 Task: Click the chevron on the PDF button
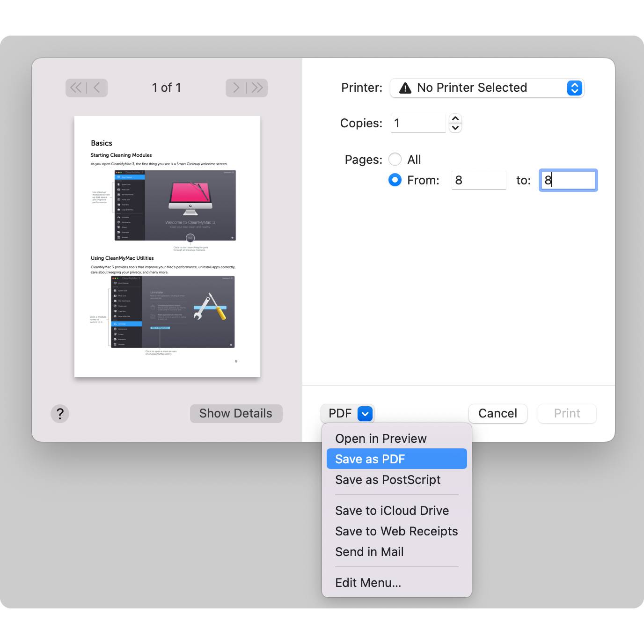[x=365, y=413]
